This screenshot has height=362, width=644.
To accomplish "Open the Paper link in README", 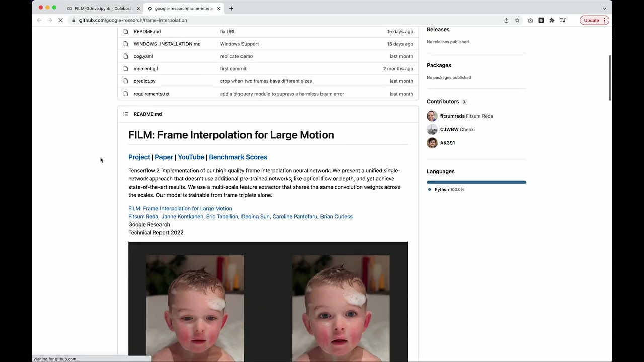I will point(164,157).
